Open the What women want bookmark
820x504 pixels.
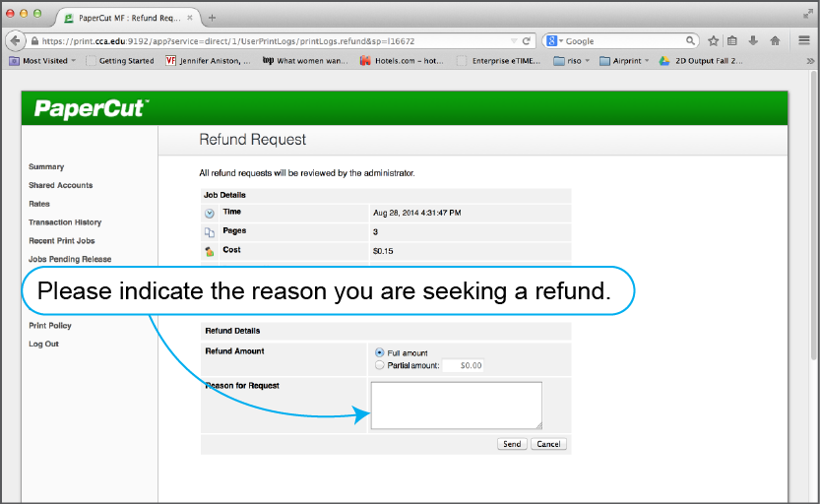pyautogui.click(x=305, y=61)
